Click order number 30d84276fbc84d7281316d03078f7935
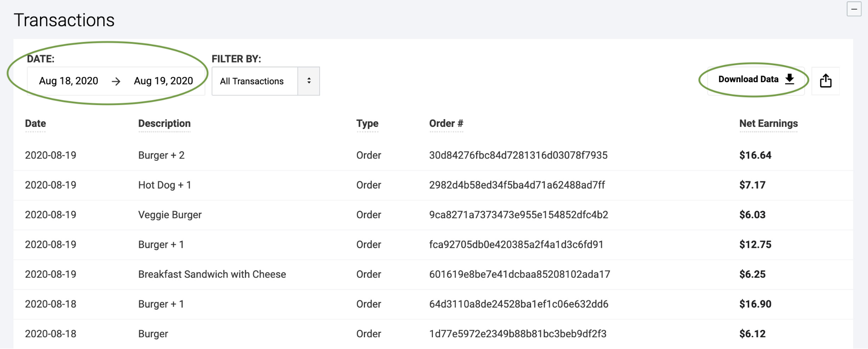The image size is (868, 349). 518,156
